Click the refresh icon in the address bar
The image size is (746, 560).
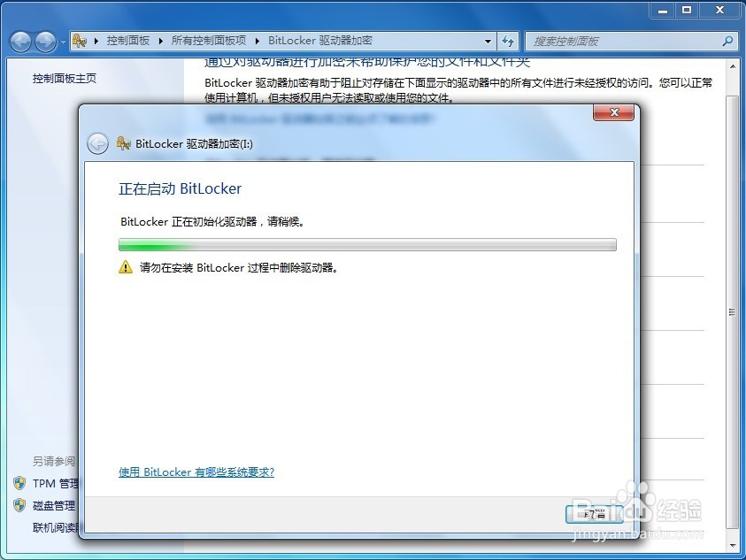(508, 41)
